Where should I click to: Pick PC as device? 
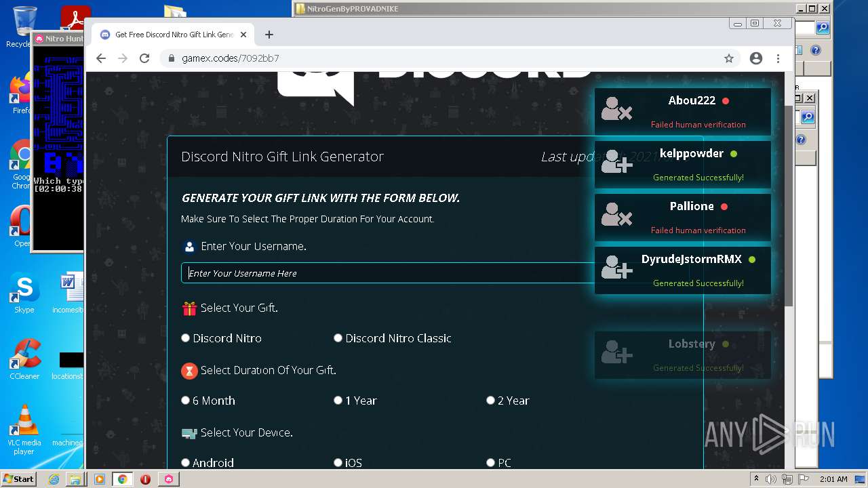[x=490, y=463]
